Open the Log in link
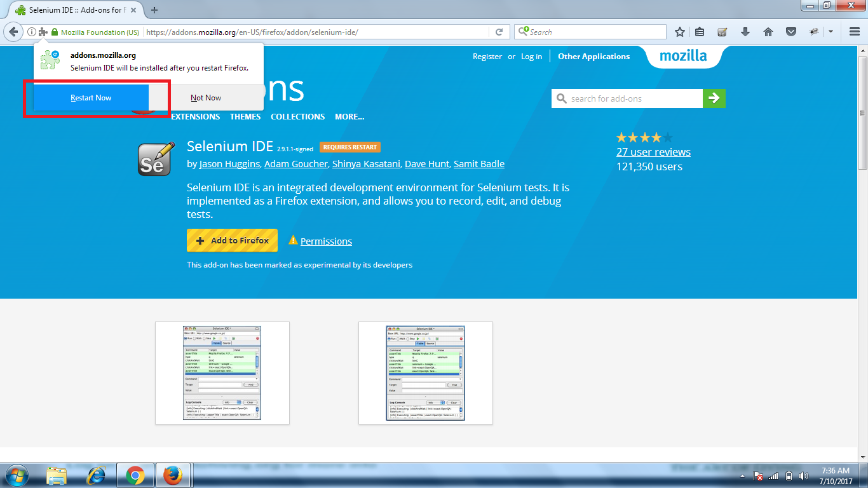 coord(532,57)
